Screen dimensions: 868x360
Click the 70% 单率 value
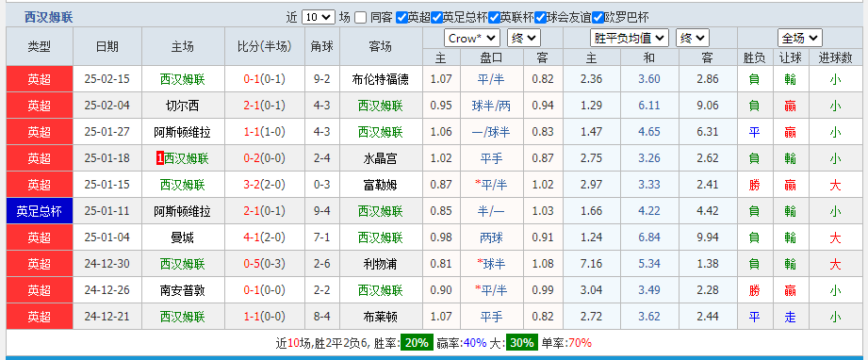pyautogui.click(x=581, y=343)
